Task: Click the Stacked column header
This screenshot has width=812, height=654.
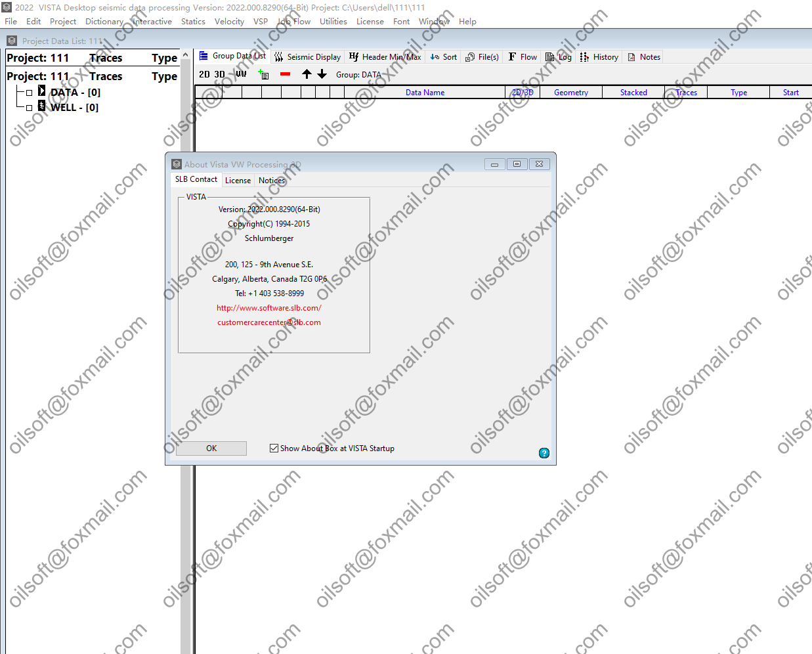Action: point(633,93)
